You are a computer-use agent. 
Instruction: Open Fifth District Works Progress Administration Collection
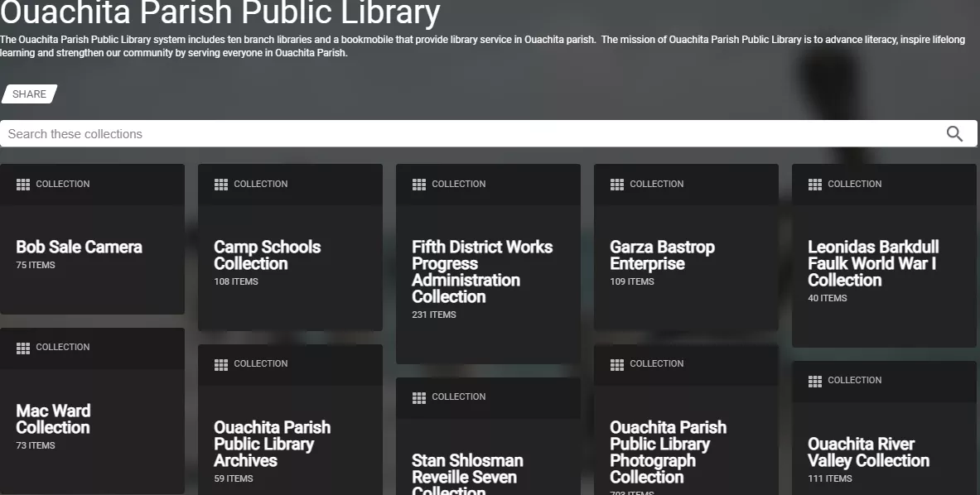tap(482, 272)
